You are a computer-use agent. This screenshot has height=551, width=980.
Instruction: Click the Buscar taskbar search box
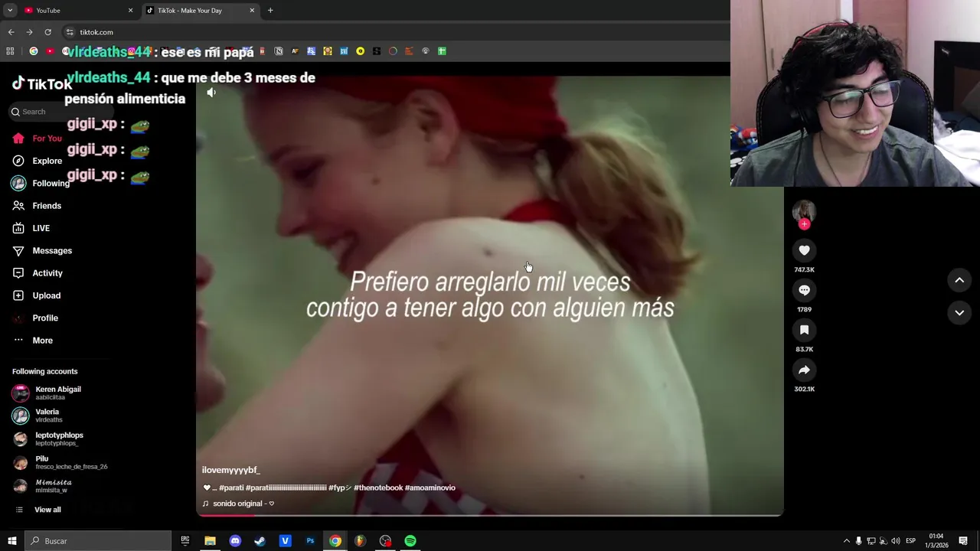tap(97, 541)
